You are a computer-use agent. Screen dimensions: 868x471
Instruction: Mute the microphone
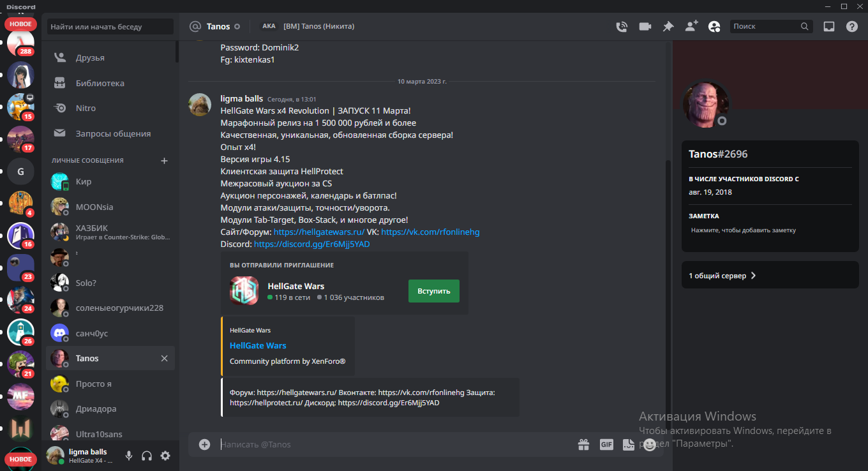(129, 456)
